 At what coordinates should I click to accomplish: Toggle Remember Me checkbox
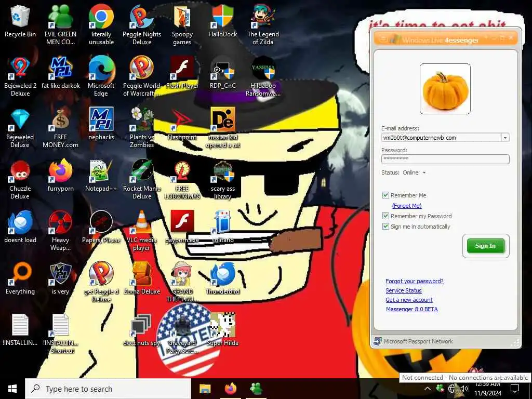385,195
